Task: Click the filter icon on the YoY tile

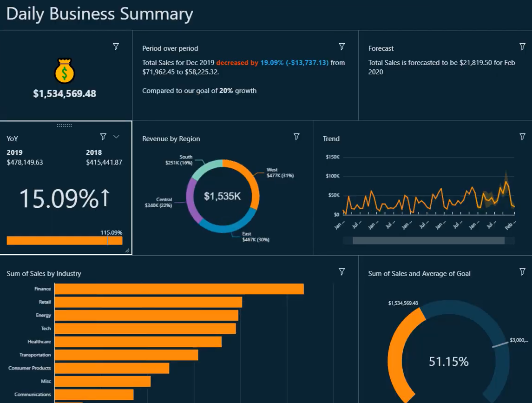Action: click(x=103, y=137)
